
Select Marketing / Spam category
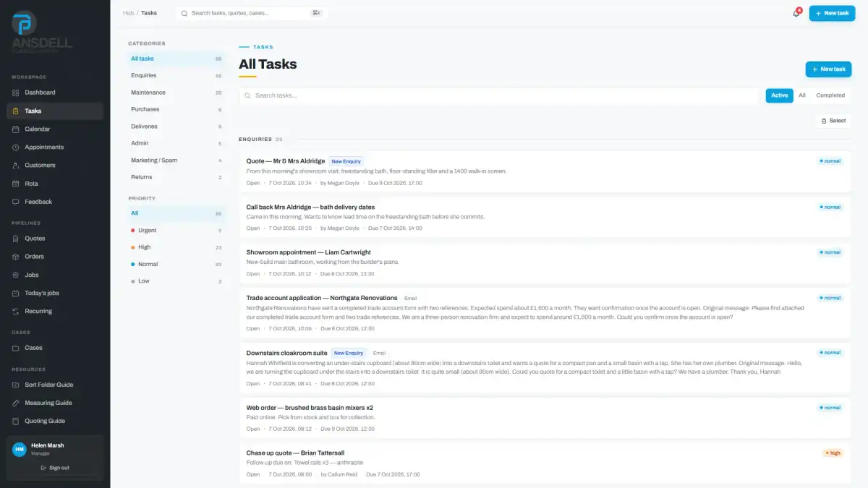tap(176, 160)
